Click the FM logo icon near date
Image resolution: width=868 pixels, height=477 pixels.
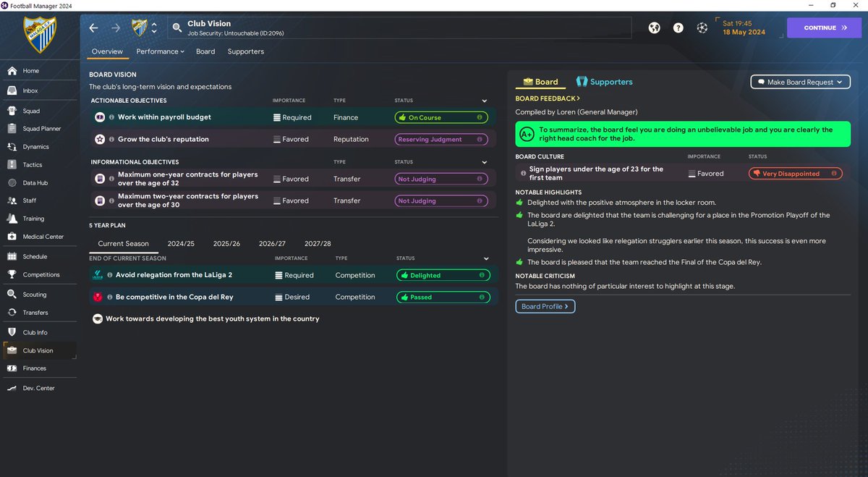coord(702,28)
